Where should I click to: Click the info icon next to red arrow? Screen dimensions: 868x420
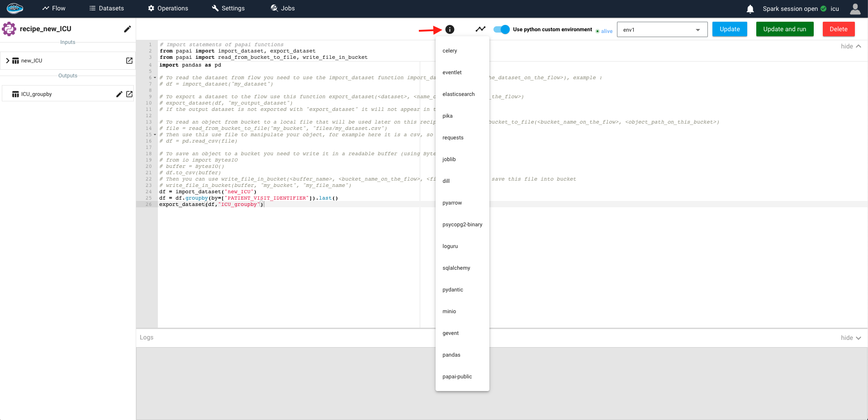(x=449, y=29)
